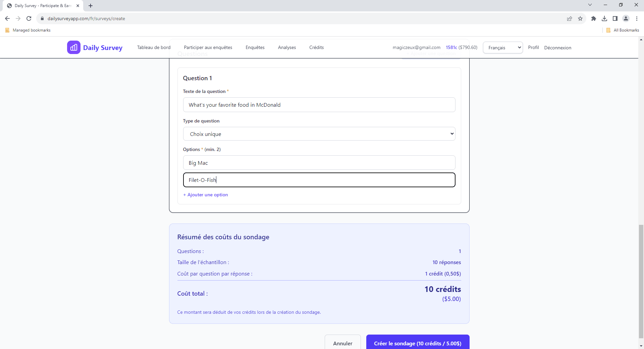644x349 pixels.
Task: Expand the tab search chevron
Action: tap(590, 5)
